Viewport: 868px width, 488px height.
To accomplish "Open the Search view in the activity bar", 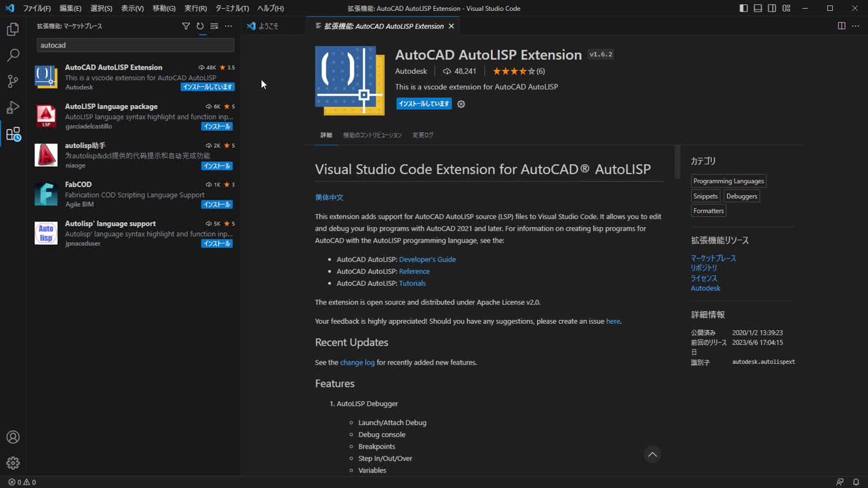I will (13, 56).
